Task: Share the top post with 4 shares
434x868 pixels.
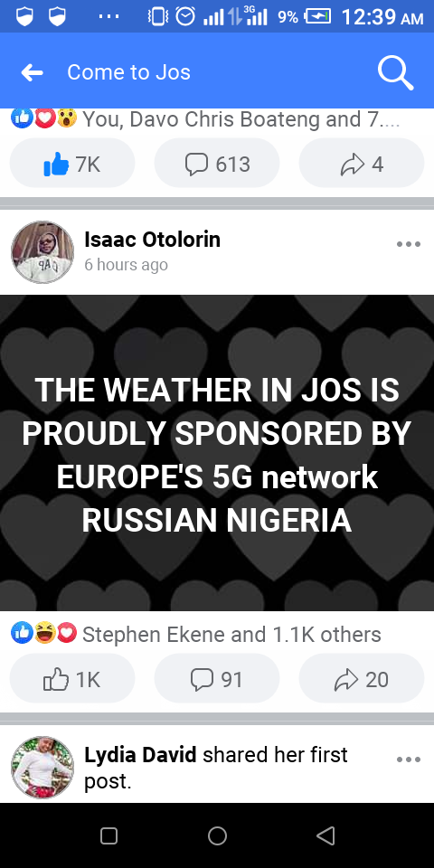Action: (362, 164)
